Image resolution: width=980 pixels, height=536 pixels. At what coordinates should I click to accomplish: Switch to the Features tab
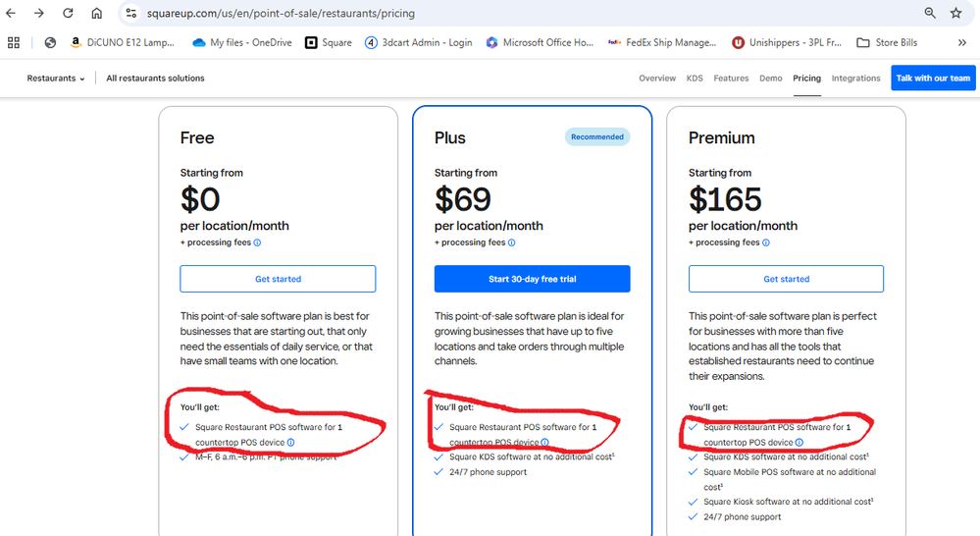tap(731, 79)
